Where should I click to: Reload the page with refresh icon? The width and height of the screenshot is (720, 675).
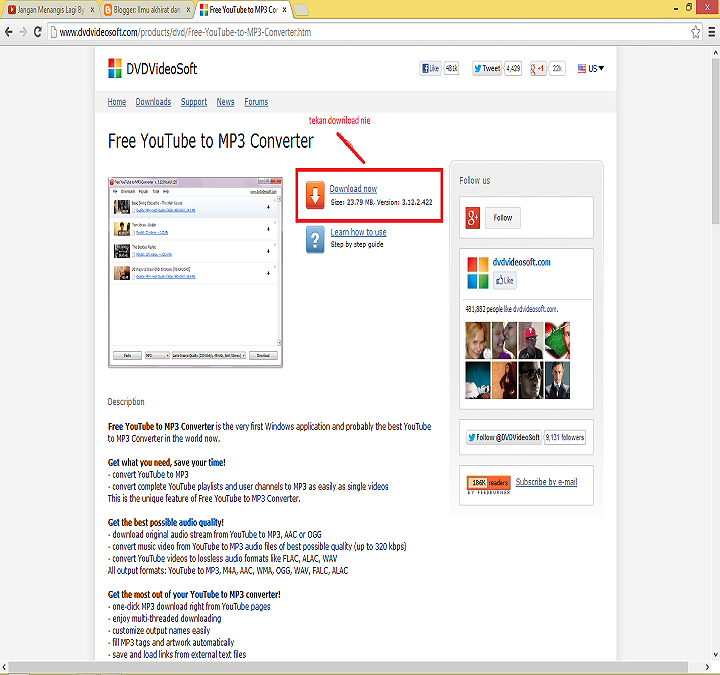[x=38, y=32]
